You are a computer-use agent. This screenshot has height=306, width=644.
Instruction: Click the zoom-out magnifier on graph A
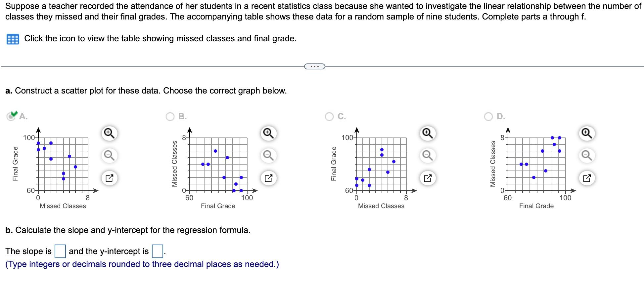[109, 155]
